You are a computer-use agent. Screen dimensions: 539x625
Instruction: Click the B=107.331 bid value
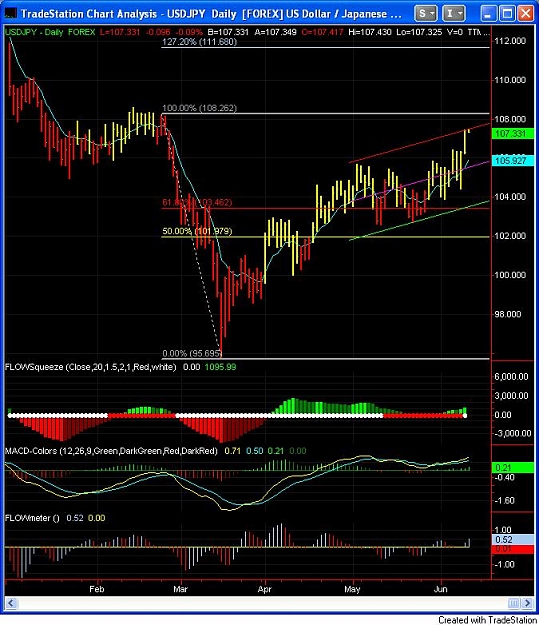(228, 32)
